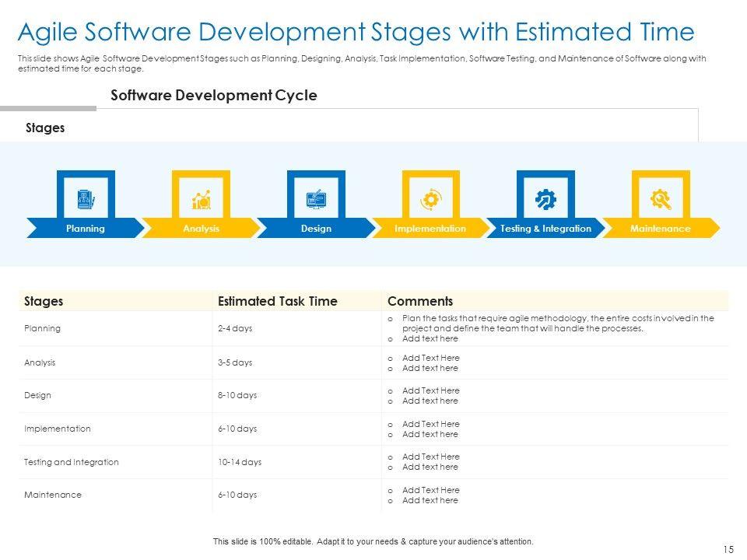Click the Estimated Task Time column header
This screenshot has height=560, width=747.
[278, 301]
